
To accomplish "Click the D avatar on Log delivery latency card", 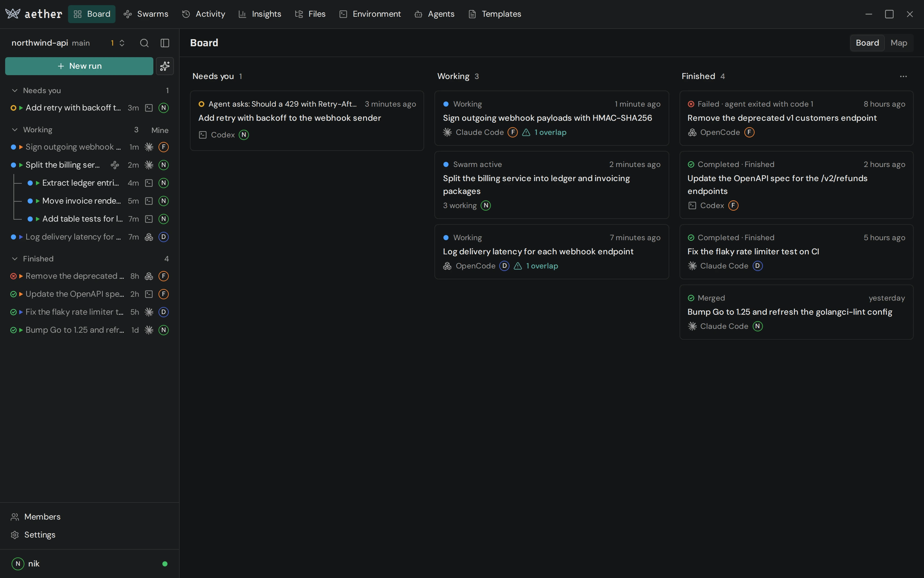I will pos(504,266).
